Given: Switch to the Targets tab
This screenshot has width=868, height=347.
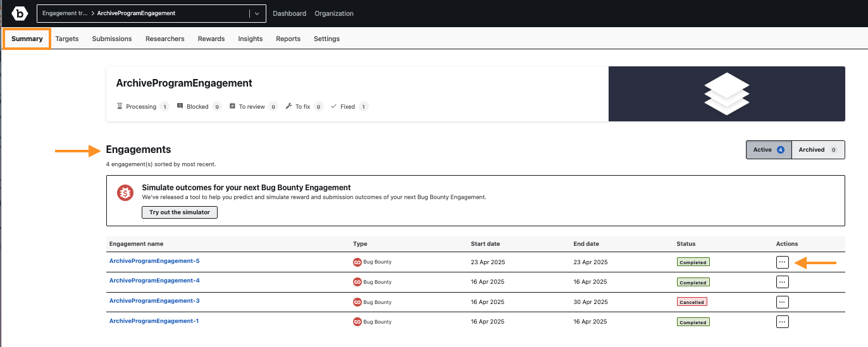Looking at the screenshot, I should coord(67,39).
